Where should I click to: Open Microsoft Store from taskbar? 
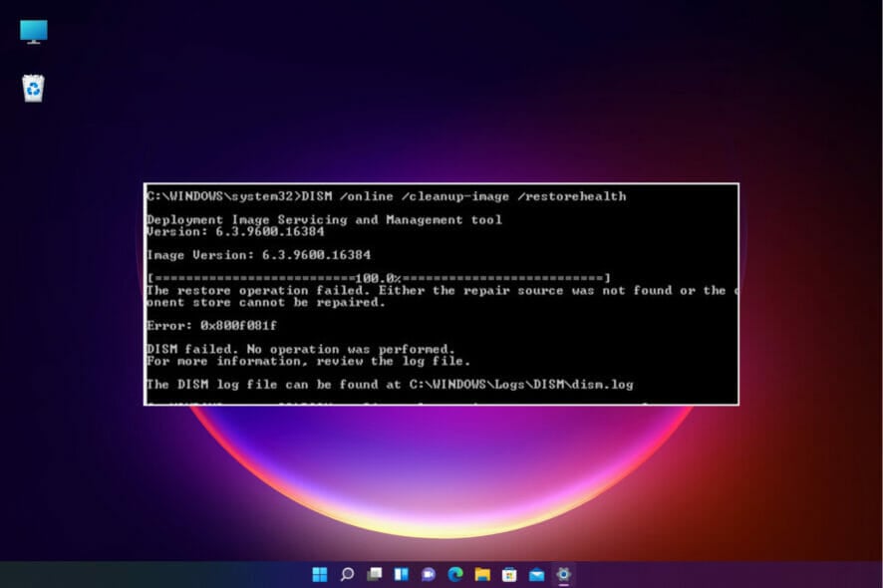pos(509,574)
